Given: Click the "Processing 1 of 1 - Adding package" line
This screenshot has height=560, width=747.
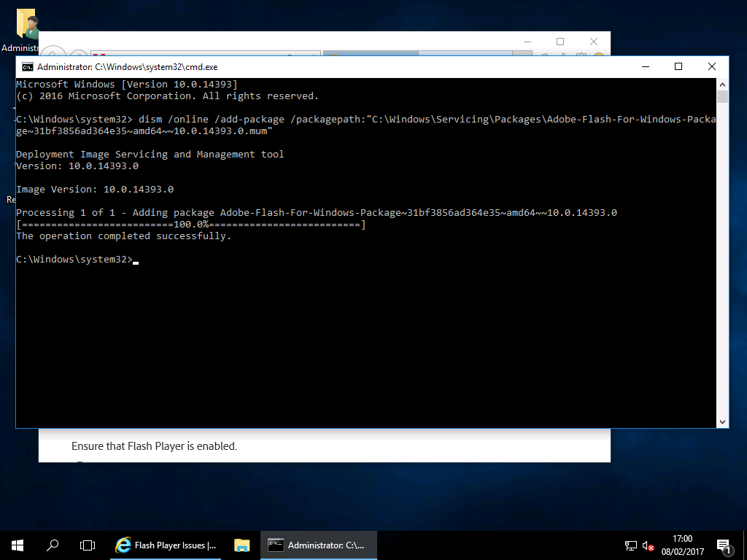Looking at the screenshot, I should point(317,213).
